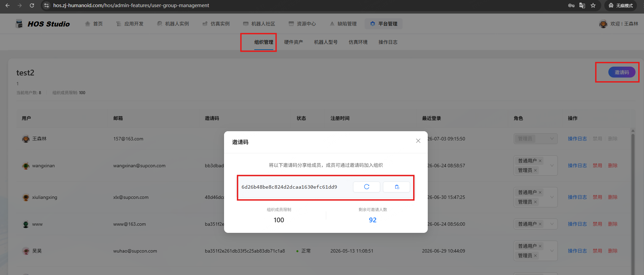View site information in address bar
This screenshot has height=275, width=644.
[x=47, y=5]
